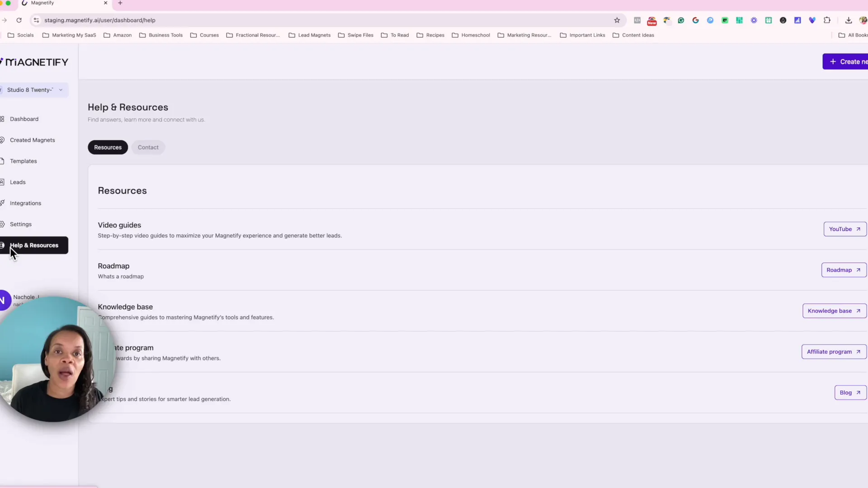The image size is (868, 488).
Task: Click the Knowledge base heading text
Action: click(x=125, y=307)
